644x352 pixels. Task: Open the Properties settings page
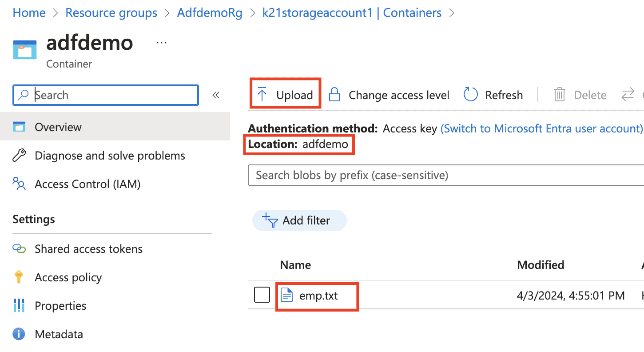point(60,306)
